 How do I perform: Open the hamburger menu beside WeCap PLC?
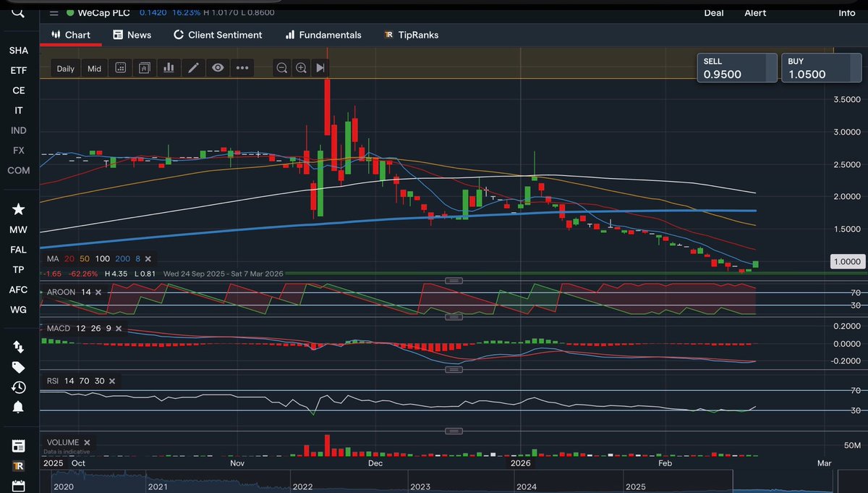54,13
